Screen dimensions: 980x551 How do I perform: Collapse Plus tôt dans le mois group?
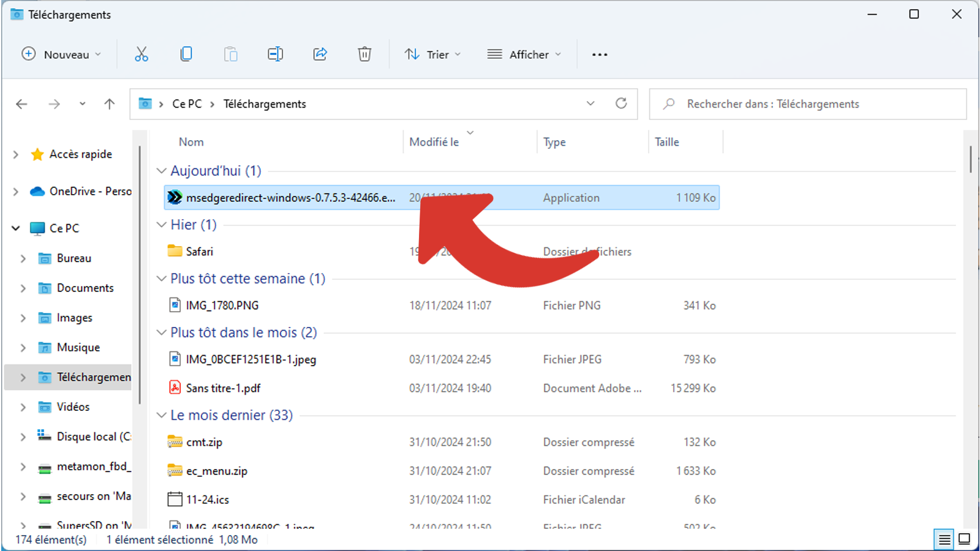pos(162,332)
